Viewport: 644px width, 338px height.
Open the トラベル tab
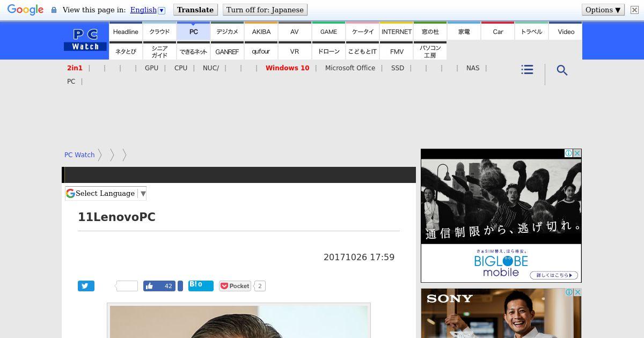531,31
